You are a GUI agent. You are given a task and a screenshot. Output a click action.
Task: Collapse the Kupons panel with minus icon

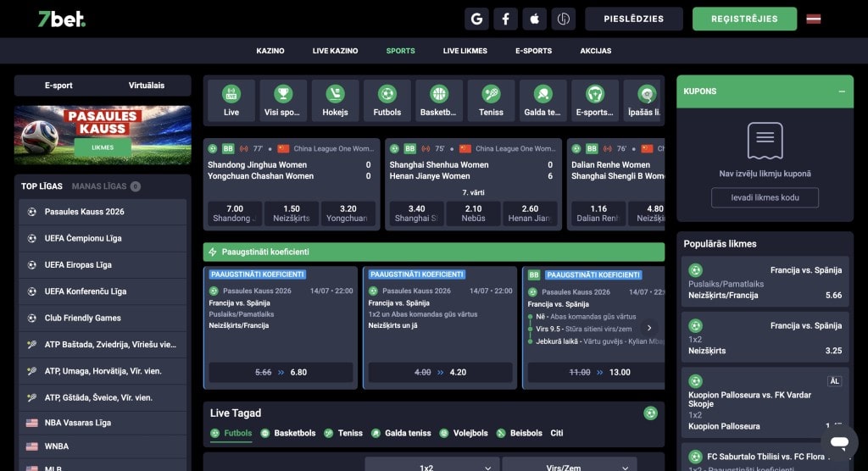coord(842,91)
